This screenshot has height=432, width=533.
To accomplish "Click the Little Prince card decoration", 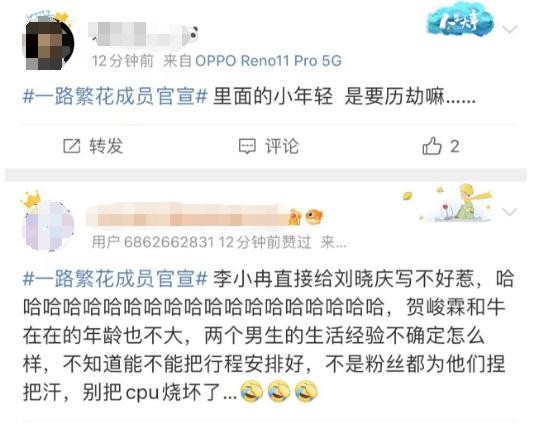I will pyautogui.click(x=448, y=204).
